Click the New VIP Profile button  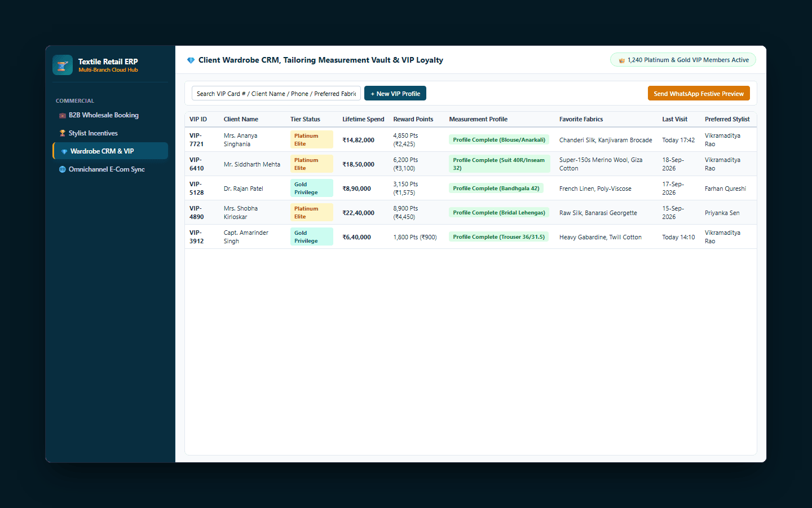[395, 94]
